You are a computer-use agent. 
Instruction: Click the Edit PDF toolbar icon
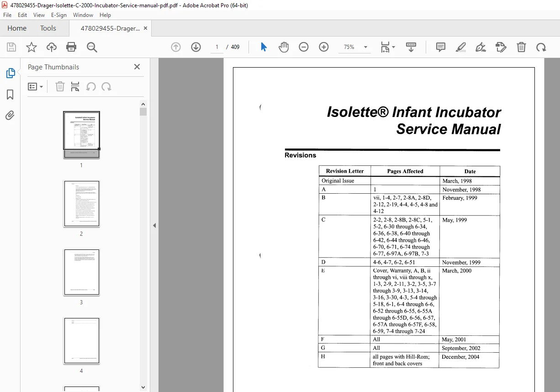click(x=501, y=47)
